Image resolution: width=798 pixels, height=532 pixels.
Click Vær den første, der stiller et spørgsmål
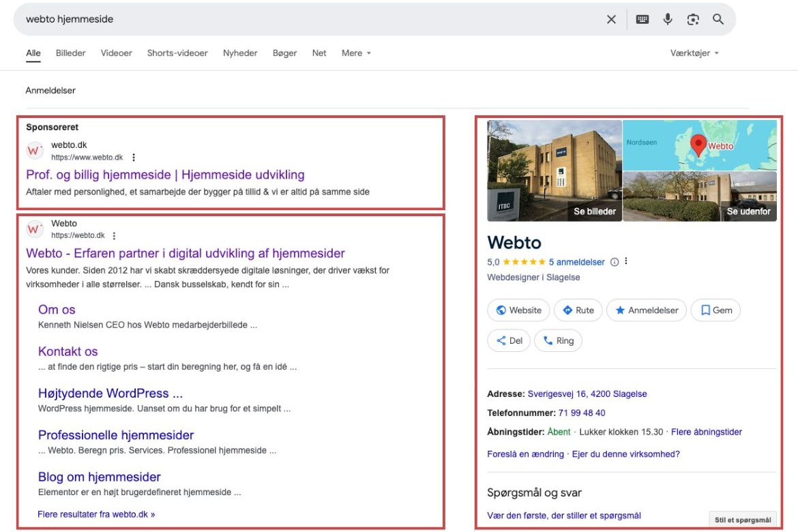point(564,515)
